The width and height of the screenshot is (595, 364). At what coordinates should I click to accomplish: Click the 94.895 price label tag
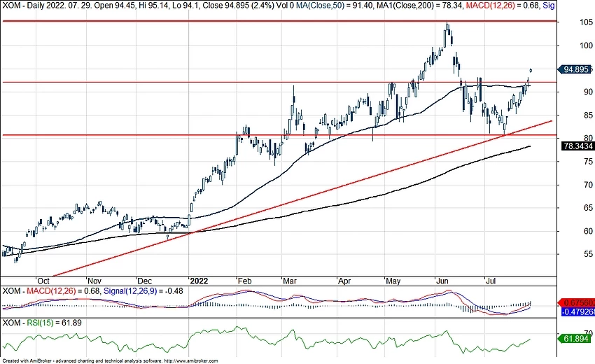(x=575, y=69)
